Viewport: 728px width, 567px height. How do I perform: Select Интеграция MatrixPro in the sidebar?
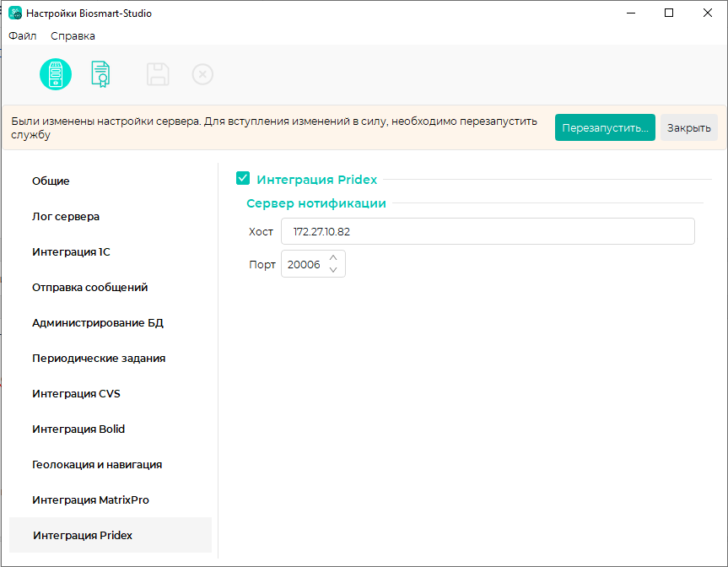(111, 499)
